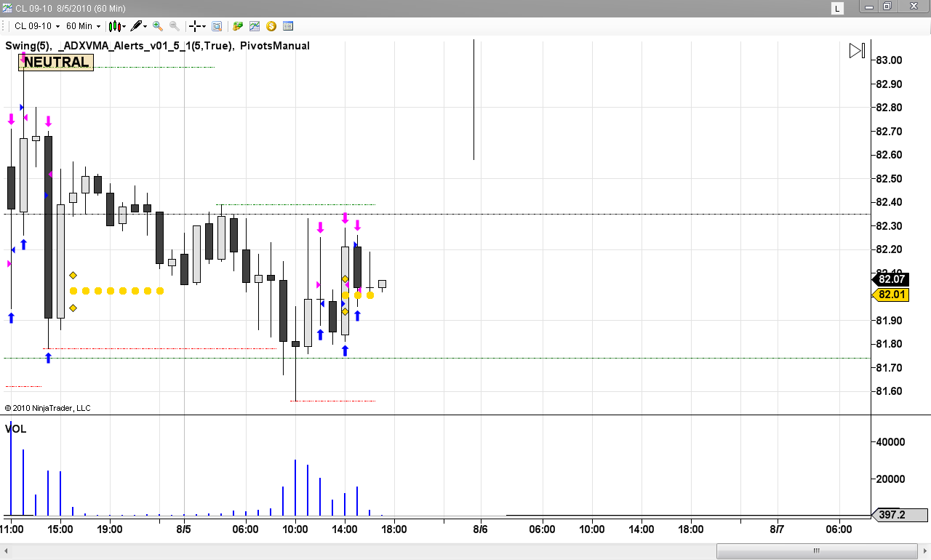The image size is (931, 560).
Task: Open the CL 09-10 instrument dropdown
Action: click(x=36, y=26)
